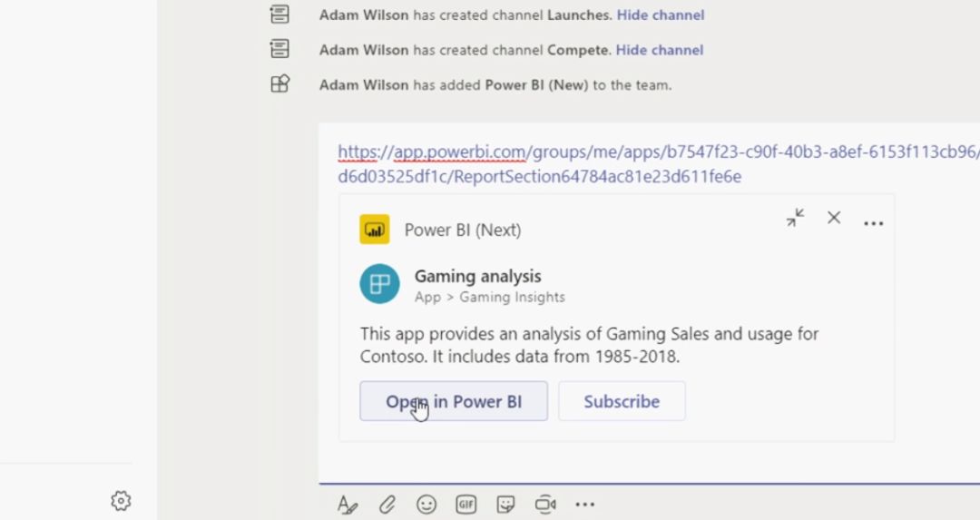Open the sticker picker
Screen dimensions: 980x520
pyautogui.click(x=505, y=505)
